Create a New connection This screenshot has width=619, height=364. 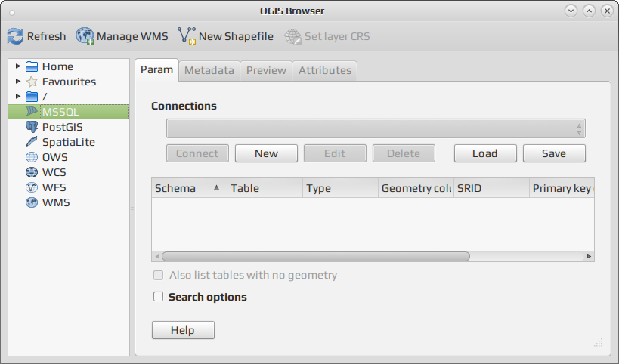[x=267, y=153]
